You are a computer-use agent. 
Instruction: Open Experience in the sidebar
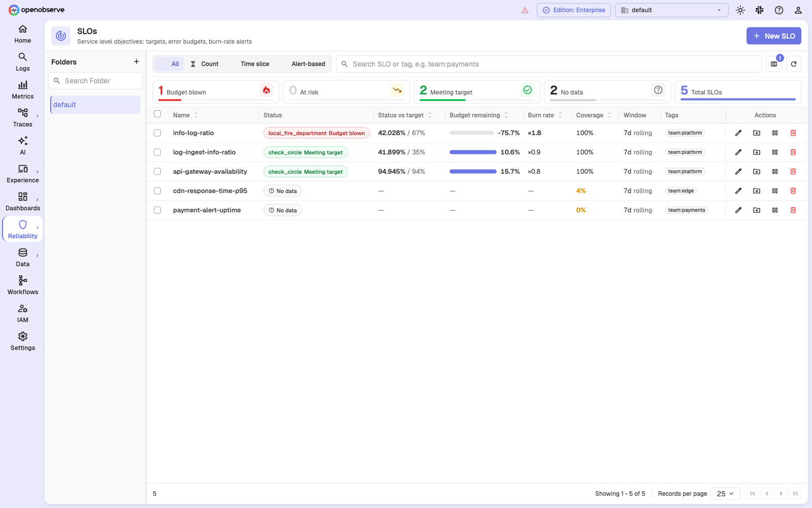[x=22, y=174]
